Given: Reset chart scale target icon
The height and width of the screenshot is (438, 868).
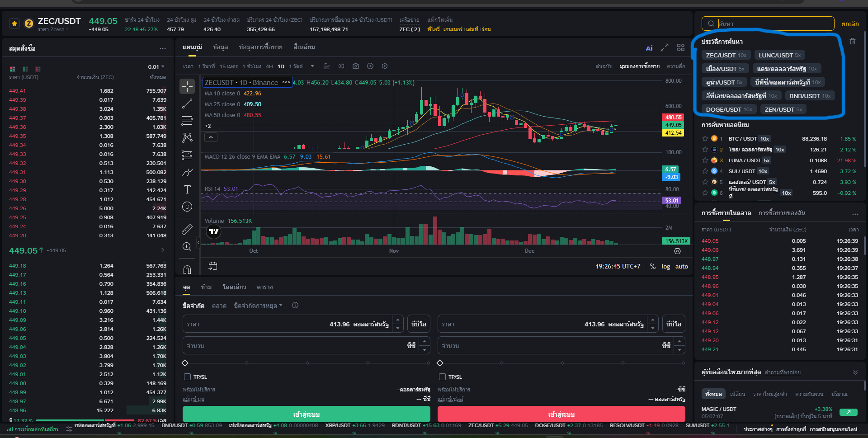Looking at the screenshot, I should [677, 251].
